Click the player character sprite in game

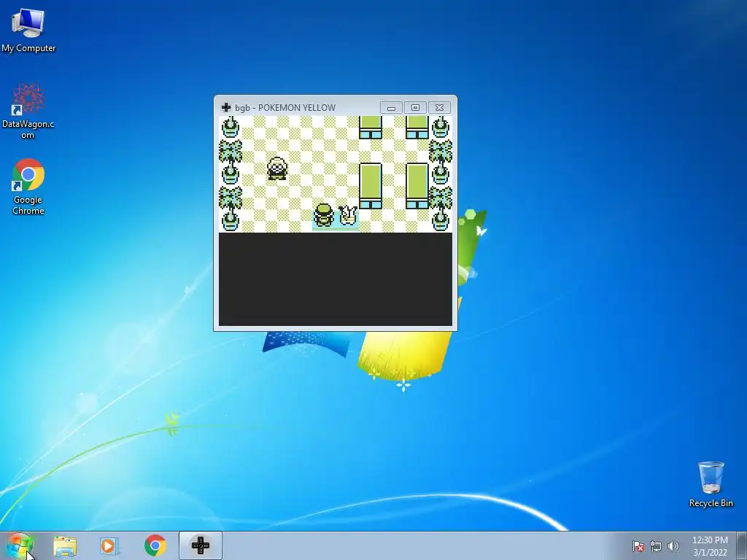tap(324, 215)
